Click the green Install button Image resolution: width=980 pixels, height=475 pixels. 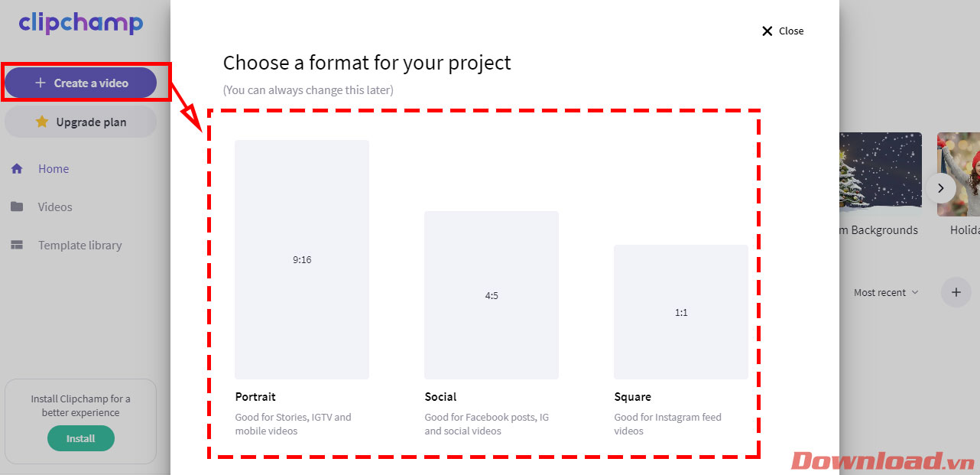click(80, 438)
